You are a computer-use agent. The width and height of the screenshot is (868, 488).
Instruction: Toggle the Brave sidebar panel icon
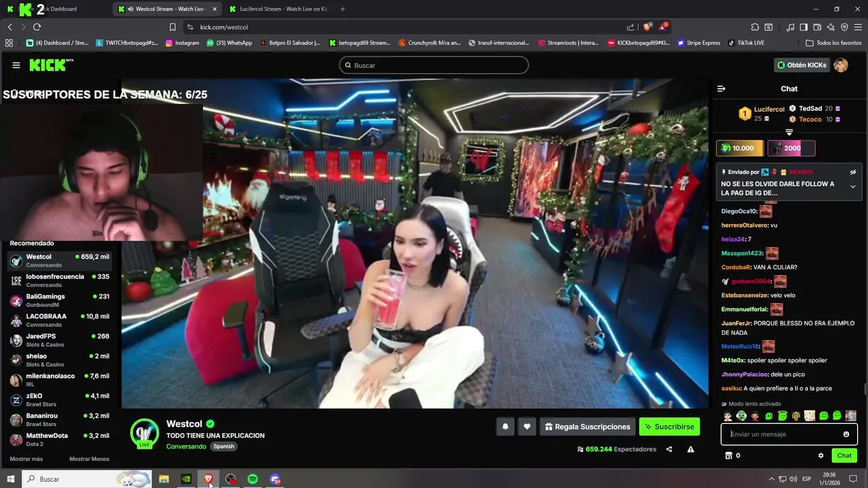click(x=804, y=27)
